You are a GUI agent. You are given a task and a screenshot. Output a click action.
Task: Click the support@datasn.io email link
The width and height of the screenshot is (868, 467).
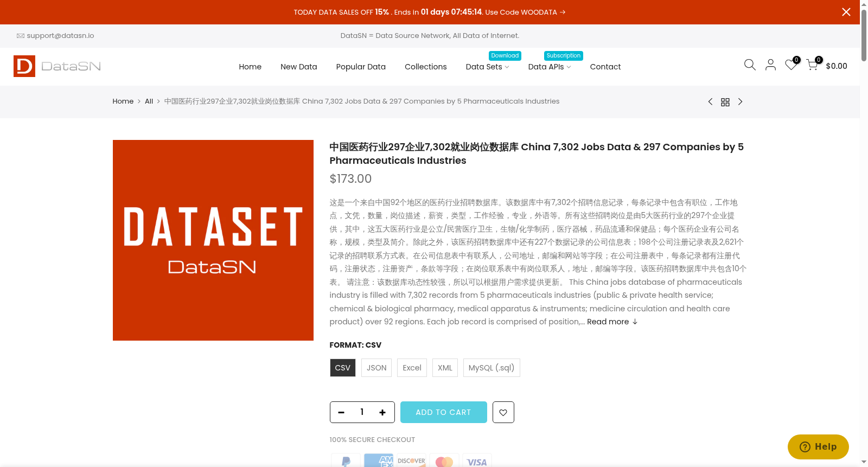coord(60,36)
